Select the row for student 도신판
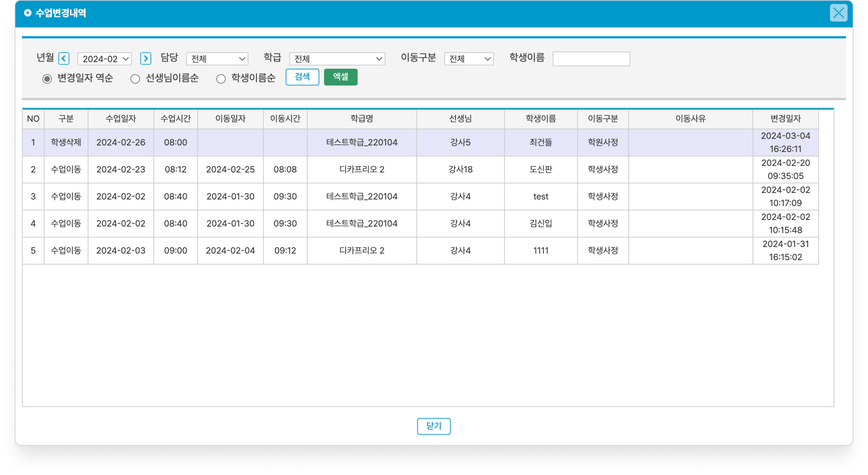Screen dimensions: 868x475 pos(540,169)
